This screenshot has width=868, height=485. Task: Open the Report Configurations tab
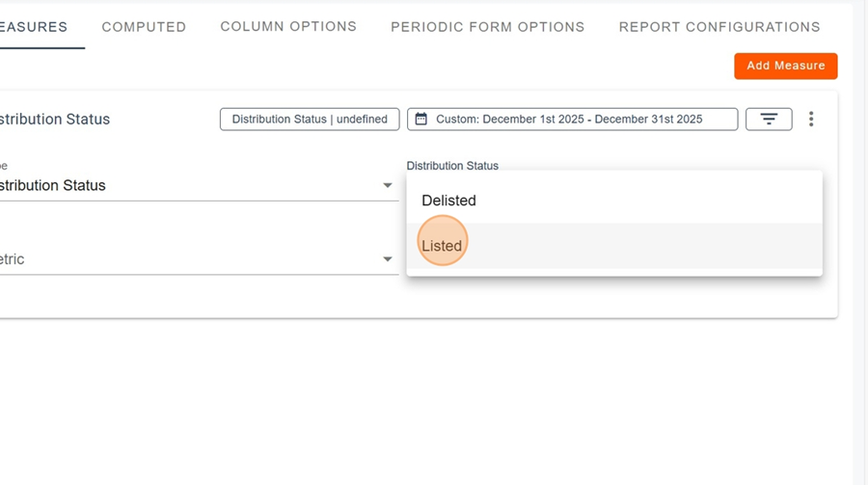(719, 27)
